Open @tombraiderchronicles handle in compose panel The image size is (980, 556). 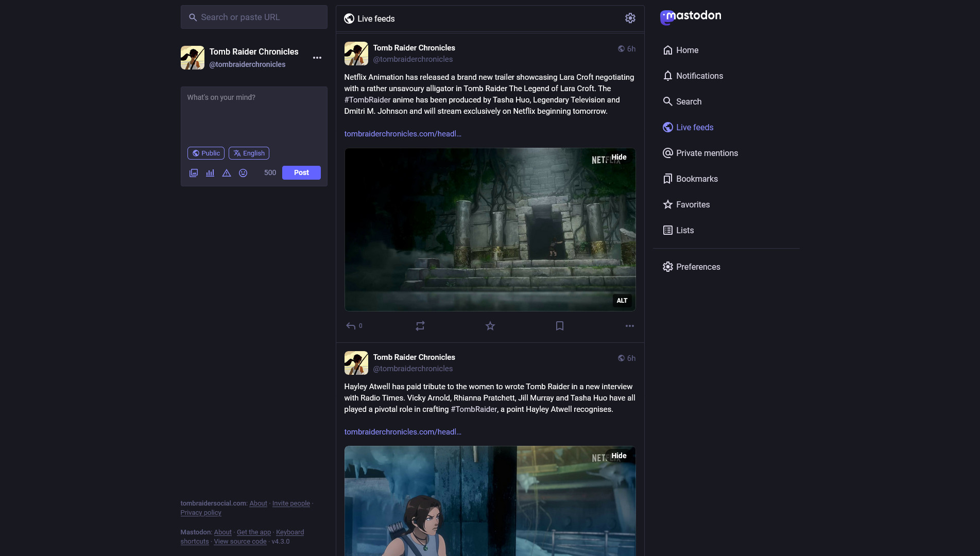(x=247, y=64)
